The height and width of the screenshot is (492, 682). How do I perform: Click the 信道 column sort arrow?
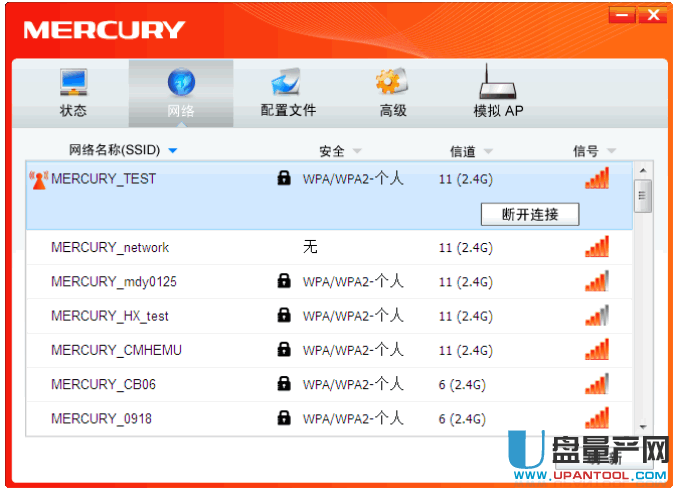pyautogui.click(x=488, y=152)
